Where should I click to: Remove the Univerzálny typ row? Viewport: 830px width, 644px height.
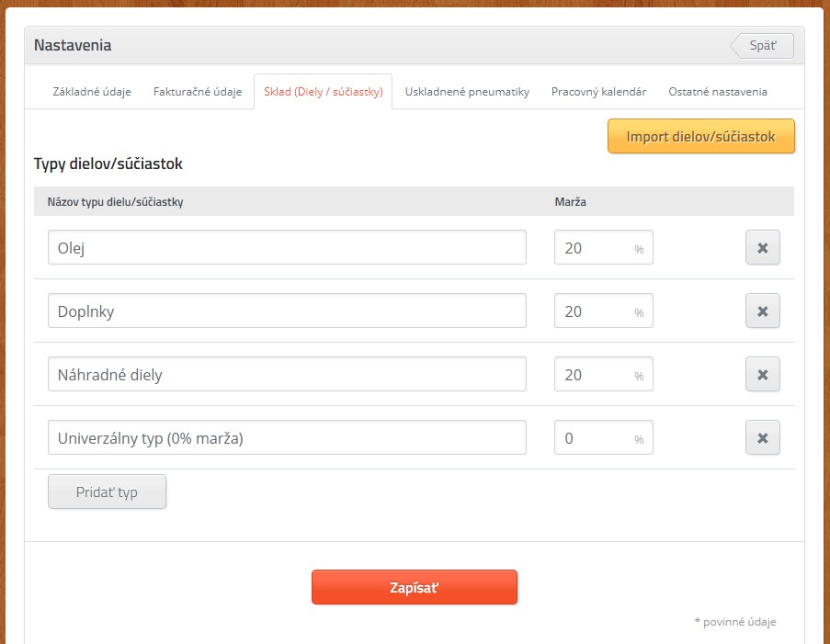[x=762, y=437]
